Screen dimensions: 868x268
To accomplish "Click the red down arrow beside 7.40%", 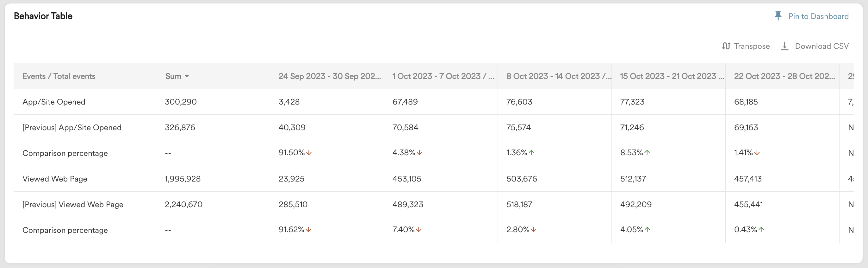I will [x=419, y=230].
